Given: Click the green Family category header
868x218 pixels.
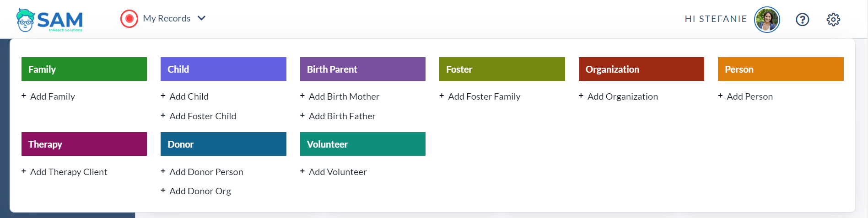Looking at the screenshot, I should pyautogui.click(x=84, y=69).
